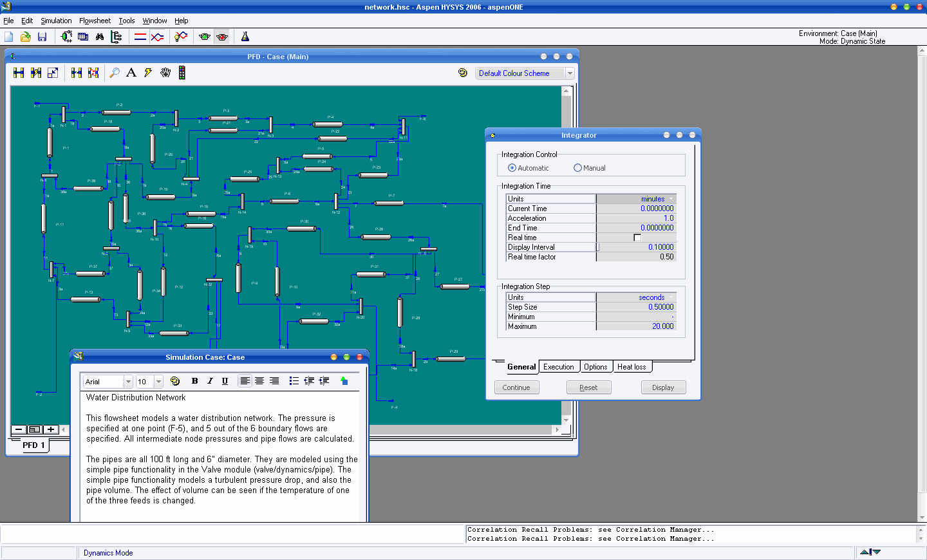Select Automatic integration control
Screen dimensions: 927x560
[512, 168]
